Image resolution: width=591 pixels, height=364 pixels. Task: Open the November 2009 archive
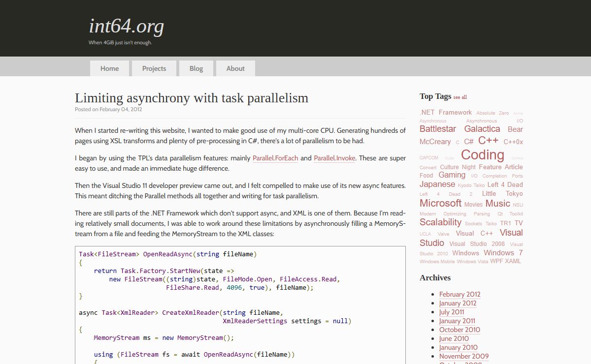tap(464, 356)
